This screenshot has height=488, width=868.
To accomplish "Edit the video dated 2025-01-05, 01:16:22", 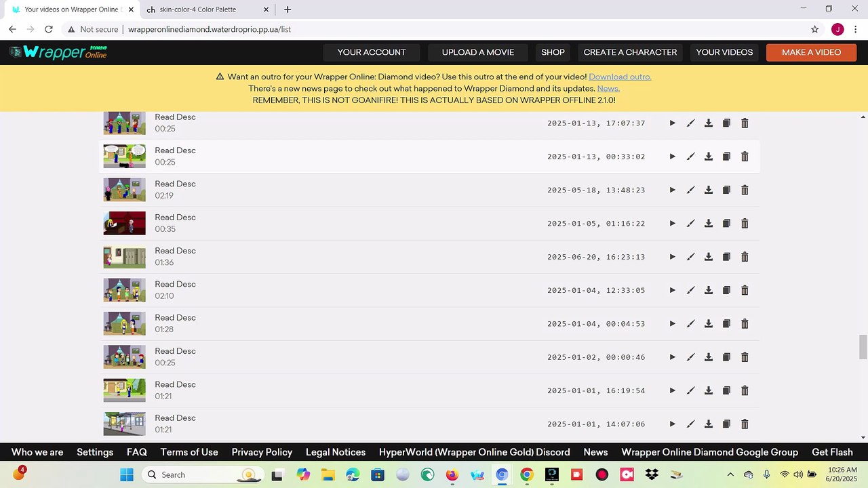I will pos(690,224).
